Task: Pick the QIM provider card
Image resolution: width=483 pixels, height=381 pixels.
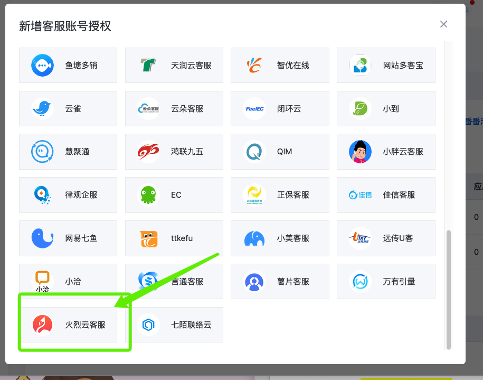Action: [280, 152]
